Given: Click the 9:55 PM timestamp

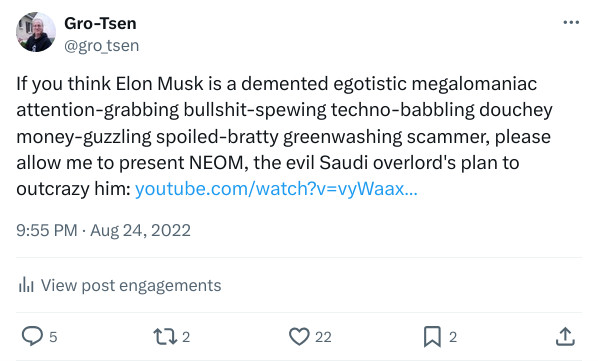Looking at the screenshot, I should 47,231.
